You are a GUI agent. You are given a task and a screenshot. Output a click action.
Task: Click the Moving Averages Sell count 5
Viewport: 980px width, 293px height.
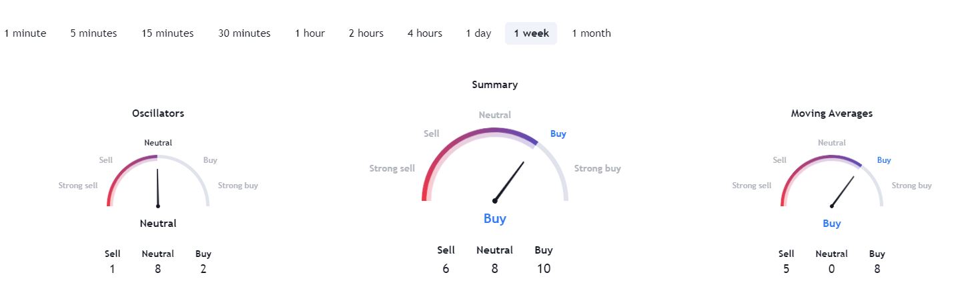point(787,269)
